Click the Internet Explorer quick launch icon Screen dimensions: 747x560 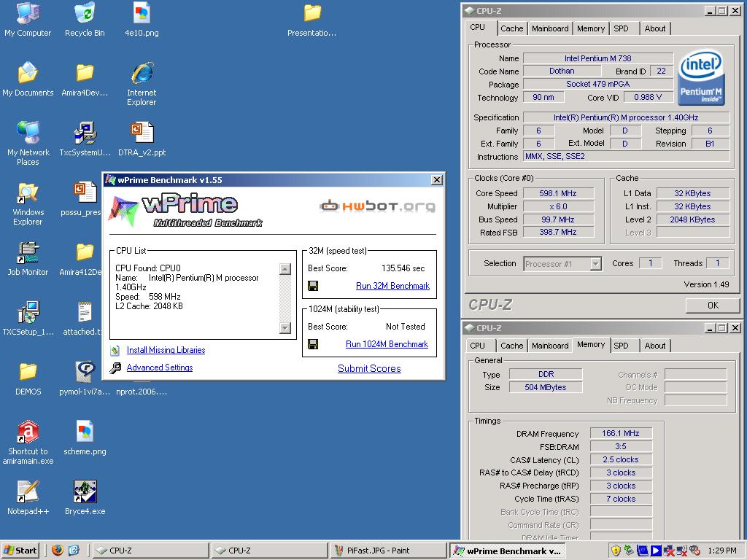point(74,551)
